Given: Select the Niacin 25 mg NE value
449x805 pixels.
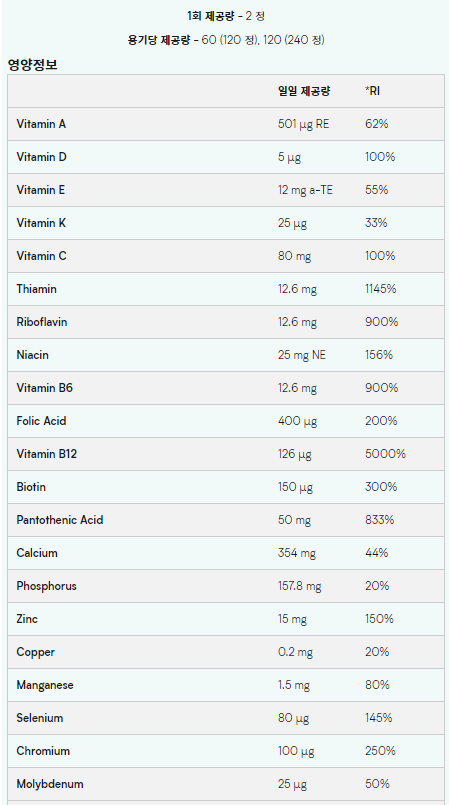Looking at the screenshot, I should click(301, 355).
